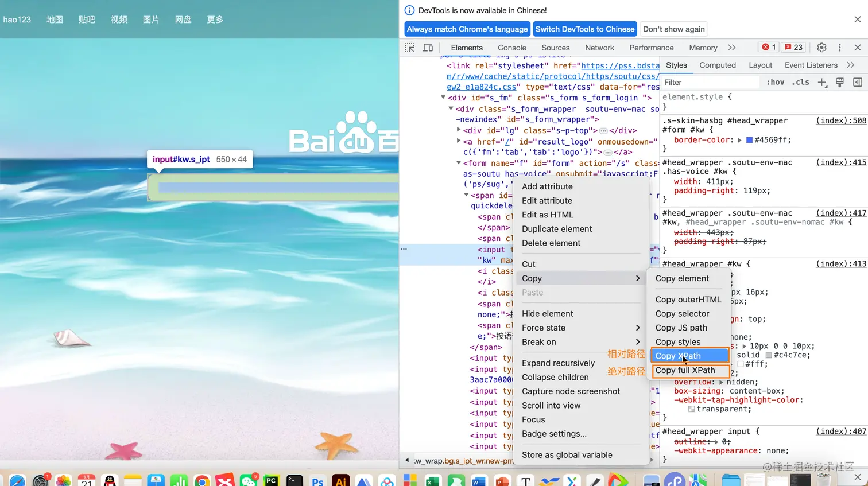Expand the overflow hidden property triangle
The image size is (868, 486).
click(x=720, y=382)
